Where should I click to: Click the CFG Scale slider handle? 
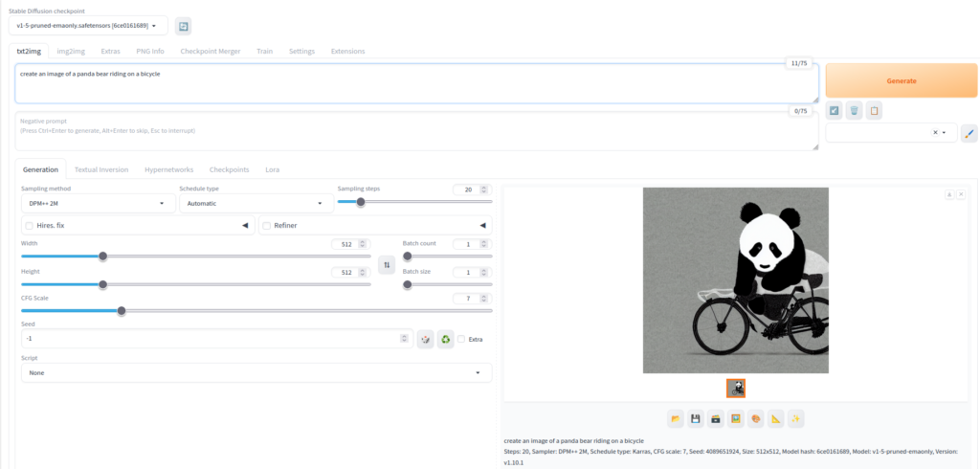121,310
